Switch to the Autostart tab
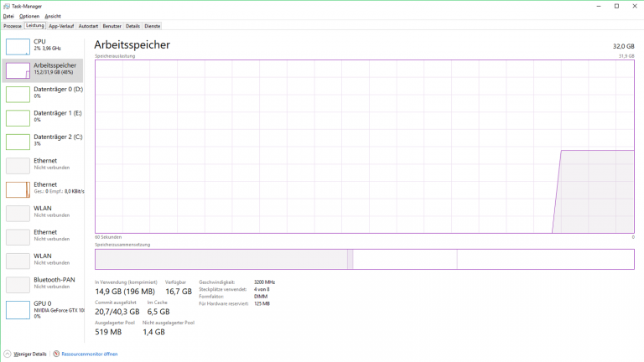644x362 pixels. pyautogui.click(x=88, y=26)
